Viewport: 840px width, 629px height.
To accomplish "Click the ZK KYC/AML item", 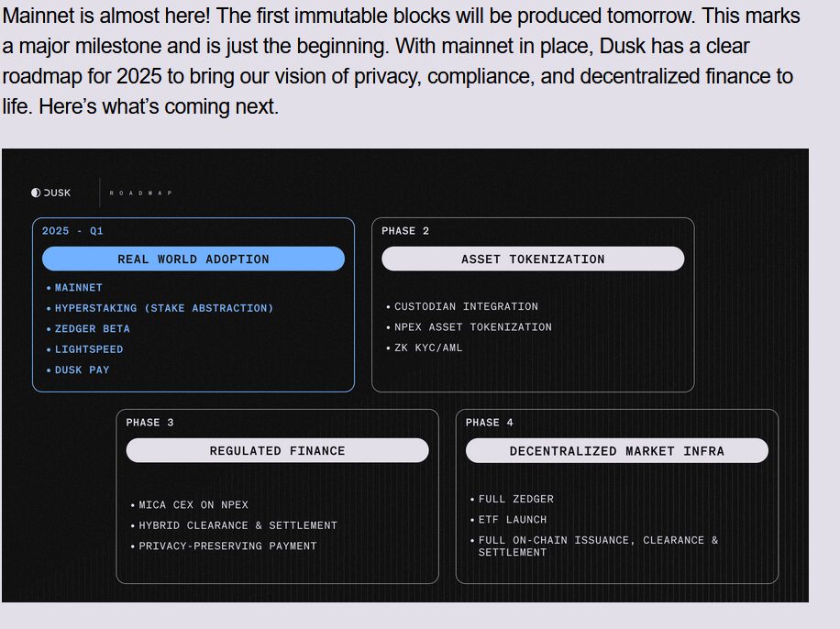I will (428, 348).
